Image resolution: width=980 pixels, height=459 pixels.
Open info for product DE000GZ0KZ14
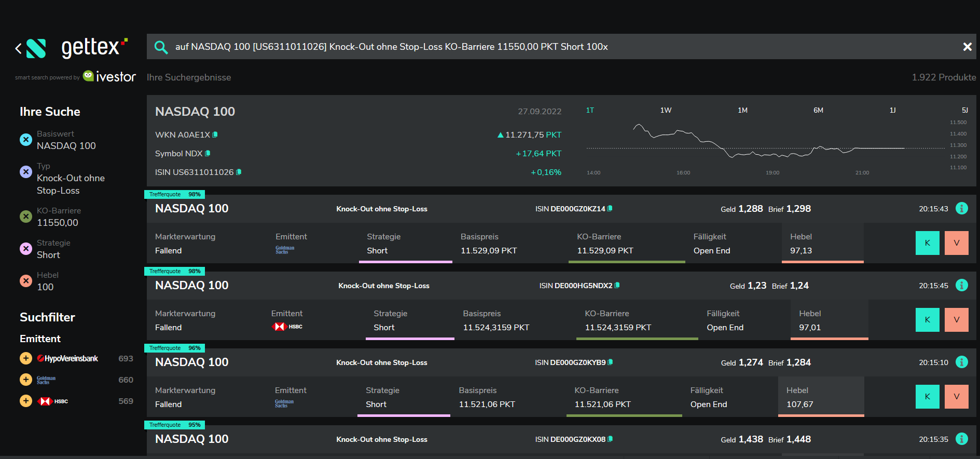pos(961,208)
